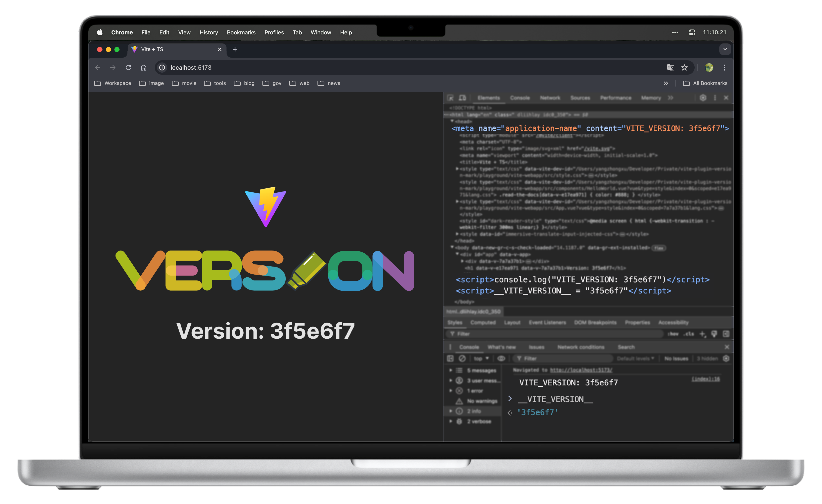Toggle the console sidebar panel icon

coord(450,358)
